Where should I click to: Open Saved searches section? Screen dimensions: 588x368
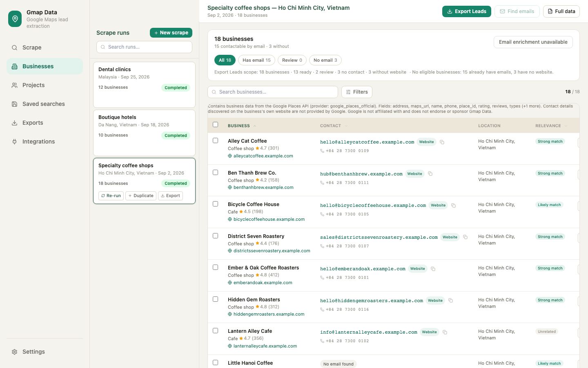click(x=45, y=104)
